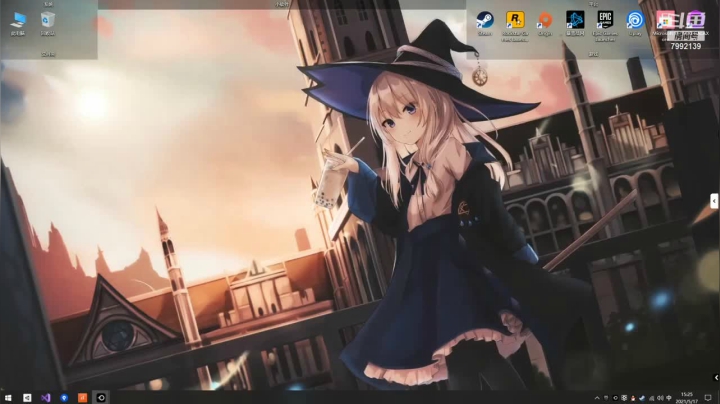
Task: Open the Recycle Bin desktop icon
Action: 48,23
